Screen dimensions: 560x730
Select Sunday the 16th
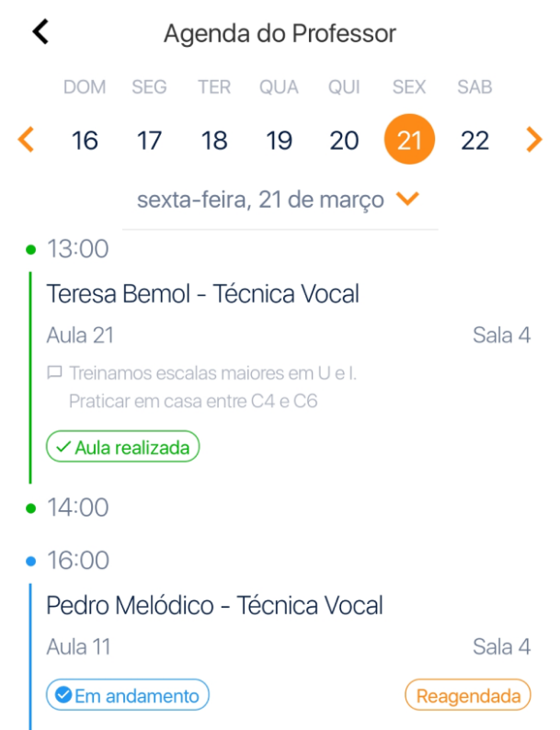pos(85,141)
